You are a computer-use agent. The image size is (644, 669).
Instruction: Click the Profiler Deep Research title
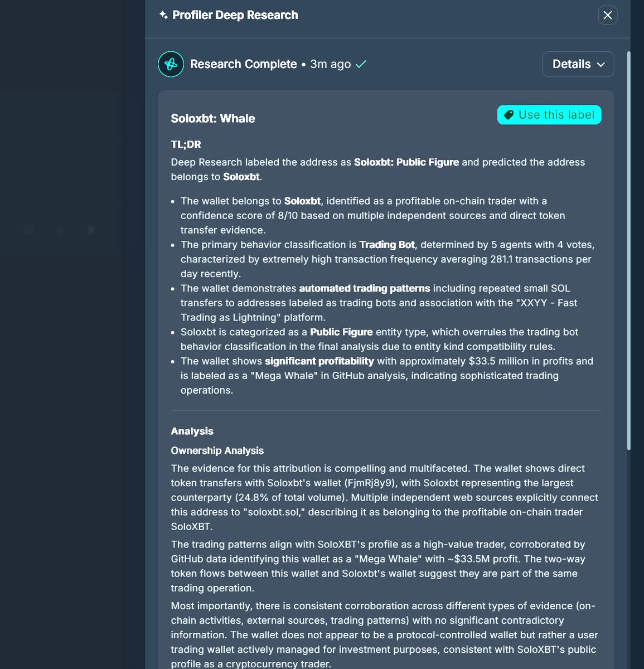pos(235,15)
